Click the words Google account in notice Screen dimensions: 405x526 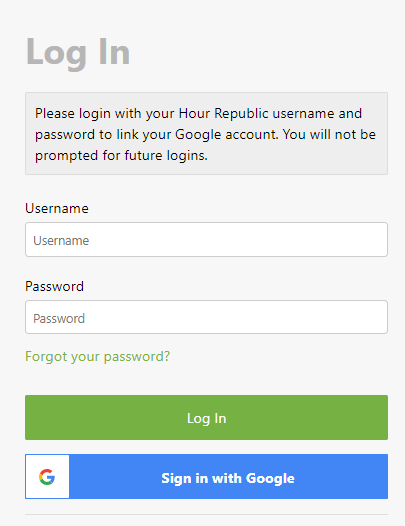(x=227, y=135)
